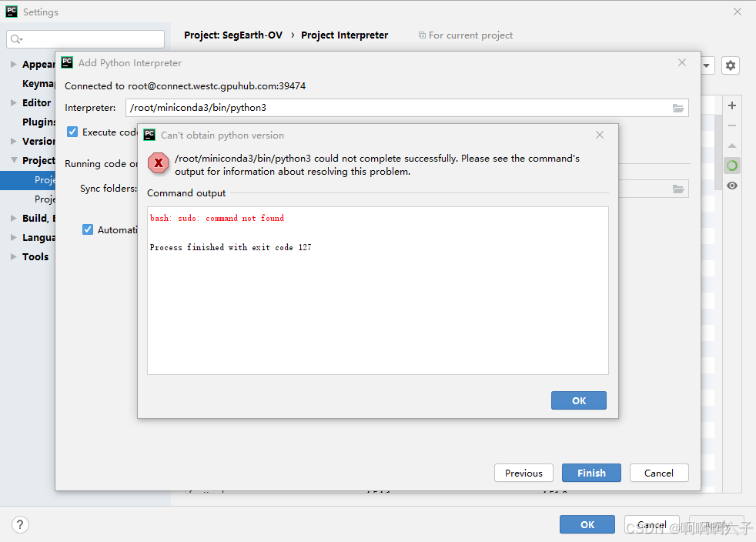Open the folder browser for the Interpreter path
This screenshot has height=542, width=756.
pyautogui.click(x=677, y=108)
